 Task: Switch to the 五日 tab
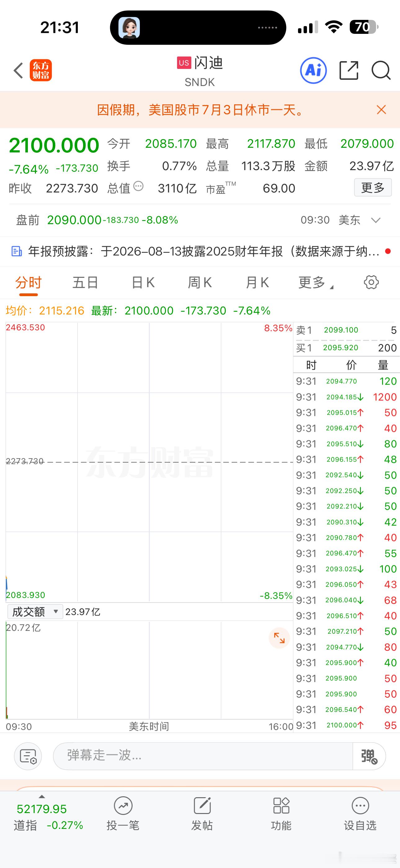pos(85,283)
